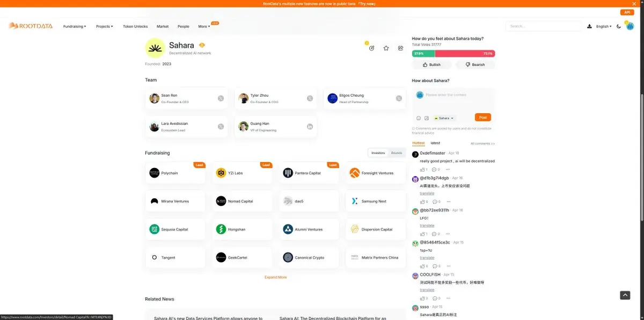The height and width of the screenshot is (320, 644).
Task: Open the Nomad Capital investor card
Action: 242,201
